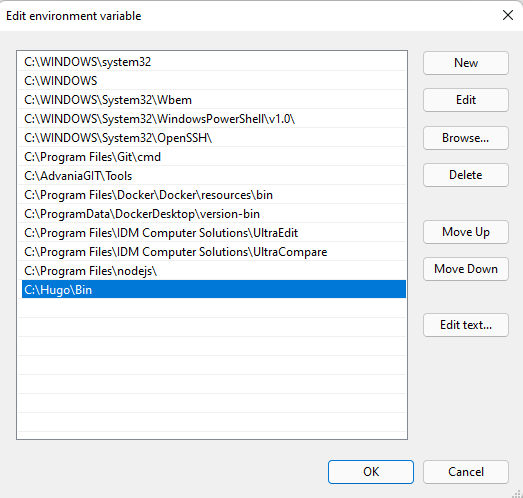Image resolution: width=523 pixels, height=498 pixels.
Task: Open the Browse... folder picker
Action: (466, 138)
